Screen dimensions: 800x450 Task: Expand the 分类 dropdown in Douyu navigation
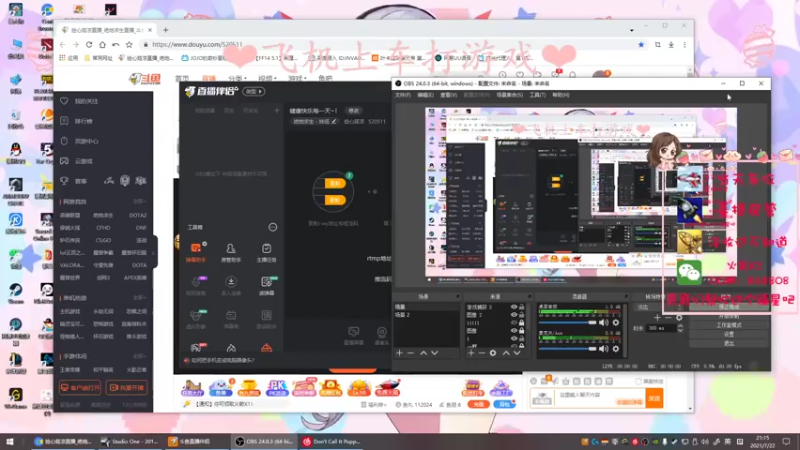click(237, 78)
